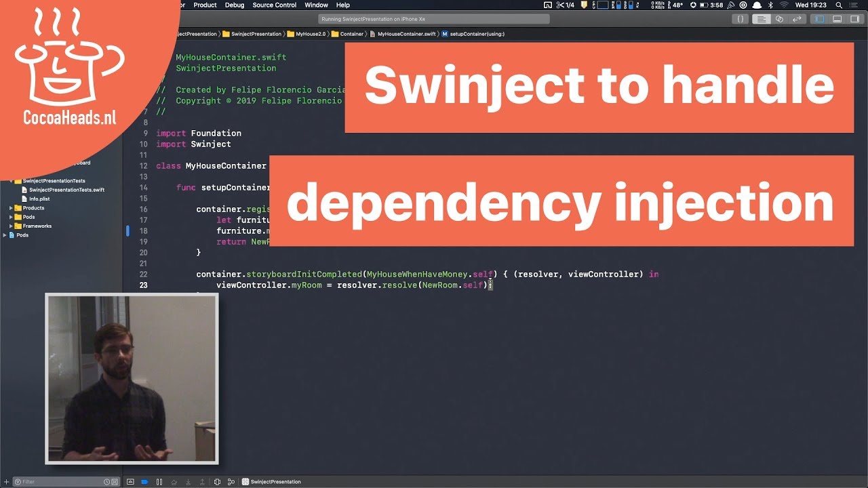
Task: Add a new file with plus button
Action: (6, 482)
